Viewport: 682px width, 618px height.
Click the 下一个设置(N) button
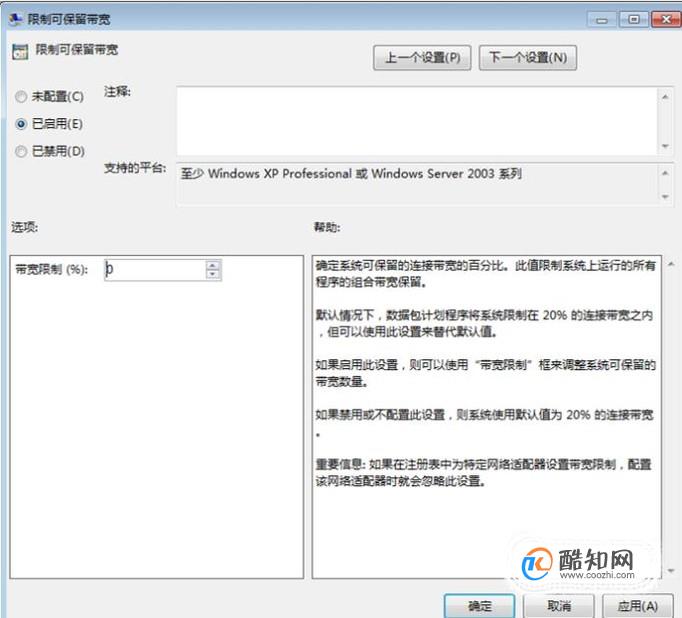[x=528, y=57]
